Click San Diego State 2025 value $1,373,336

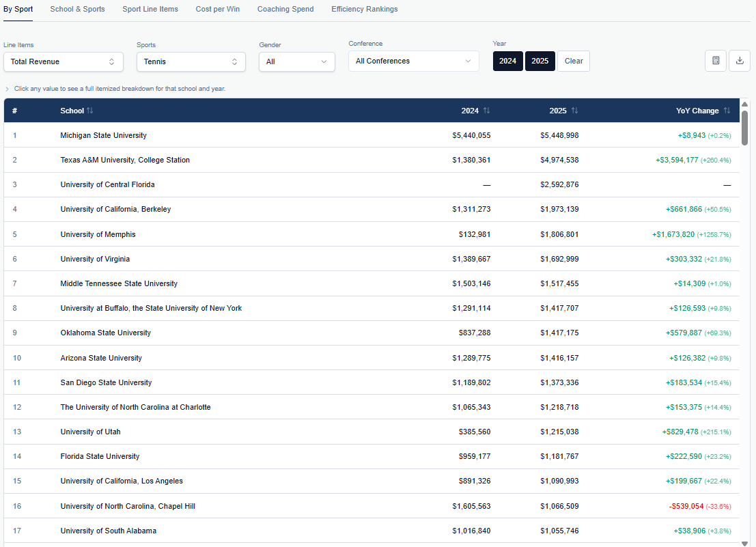[x=559, y=382]
